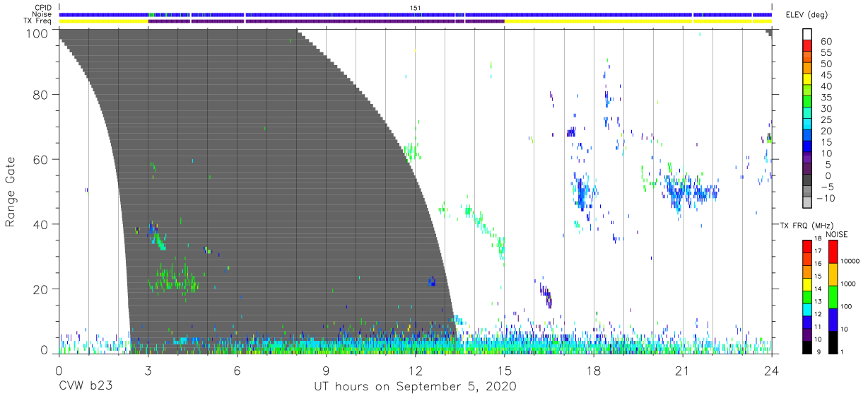This screenshot has width=868, height=401.
Task: Click the green segment of the NOISE colorbar
Action: click(833, 296)
